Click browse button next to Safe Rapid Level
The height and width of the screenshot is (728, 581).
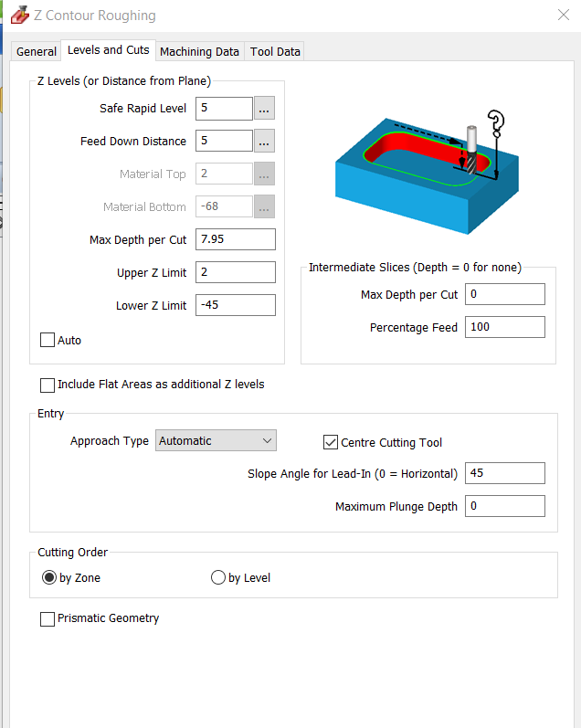[x=264, y=109]
